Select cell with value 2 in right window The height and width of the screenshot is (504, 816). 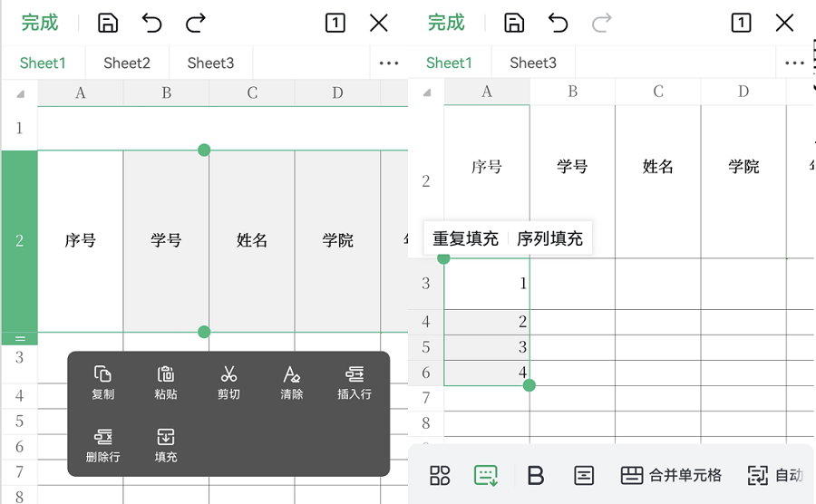[487, 322]
